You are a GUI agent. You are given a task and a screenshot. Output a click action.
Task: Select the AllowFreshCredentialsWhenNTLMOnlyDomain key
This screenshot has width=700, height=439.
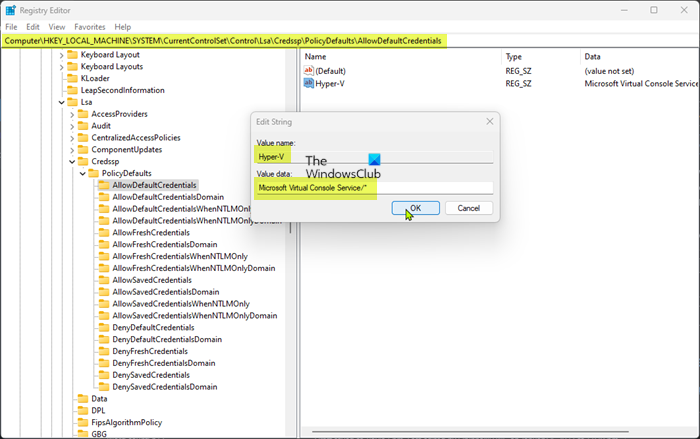tap(194, 268)
